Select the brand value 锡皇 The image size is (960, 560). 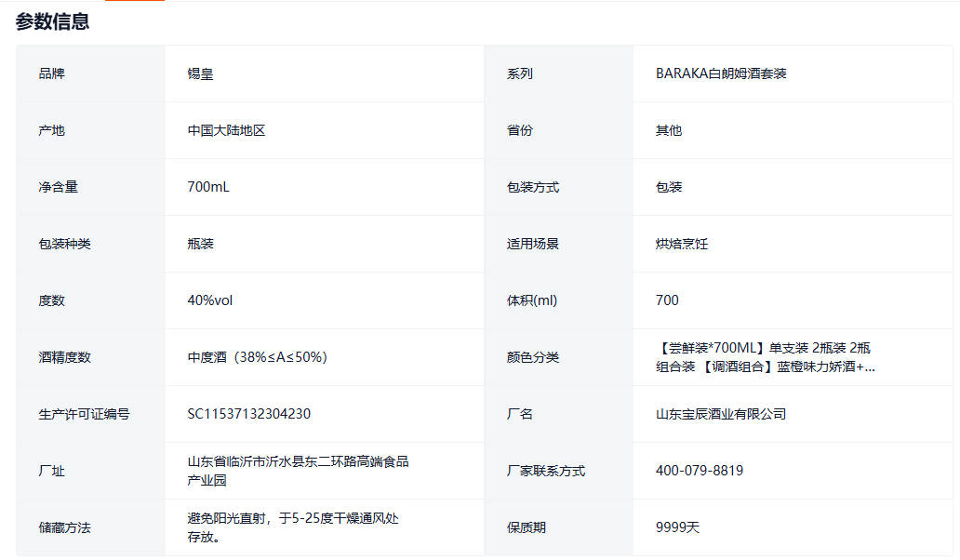click(200, 73)
